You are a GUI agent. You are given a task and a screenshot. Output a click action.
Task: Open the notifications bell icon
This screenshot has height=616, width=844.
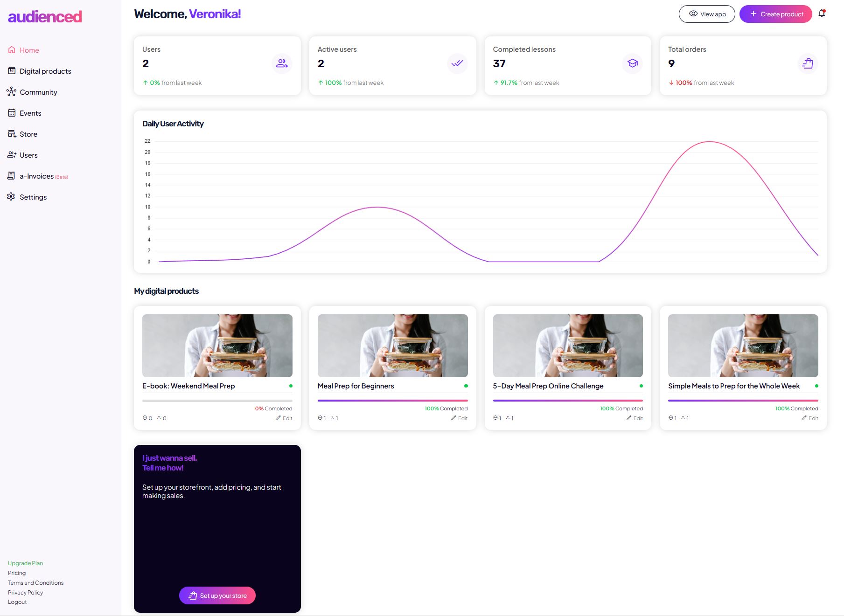[x=822, y=14]
